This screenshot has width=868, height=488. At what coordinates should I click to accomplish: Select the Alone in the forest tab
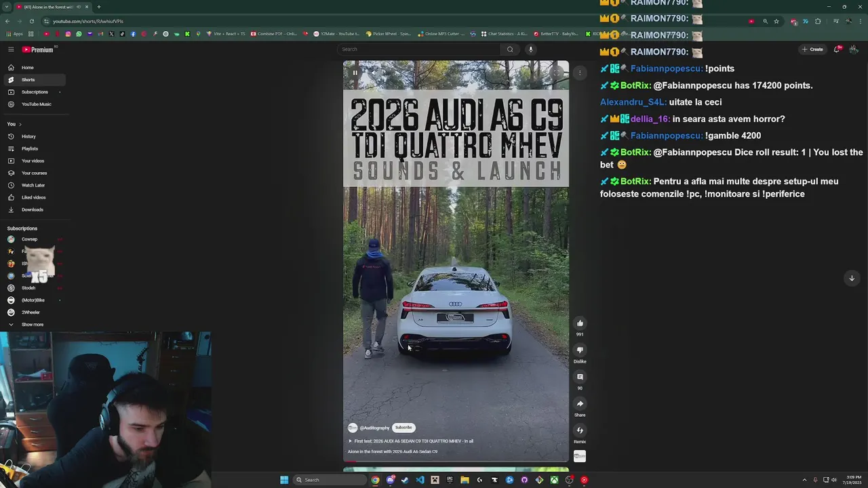[53, 7]
